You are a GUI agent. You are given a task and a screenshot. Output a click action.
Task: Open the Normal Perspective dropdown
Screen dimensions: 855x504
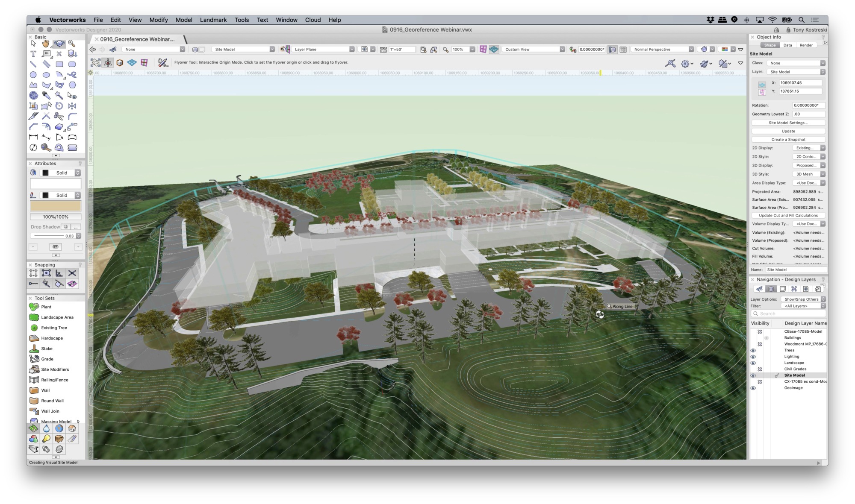tap(662, 49)
